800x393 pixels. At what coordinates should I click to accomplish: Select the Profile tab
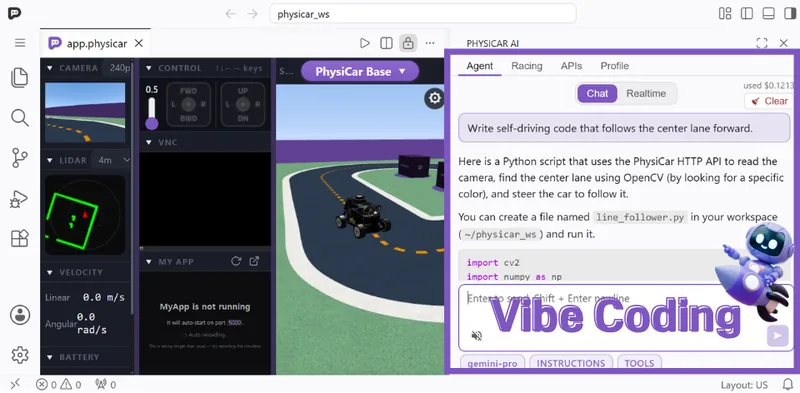pos(614,66)
